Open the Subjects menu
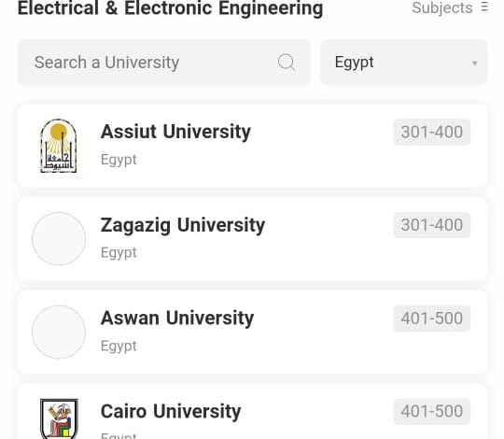504x439 pixels. tap(450, 7)
